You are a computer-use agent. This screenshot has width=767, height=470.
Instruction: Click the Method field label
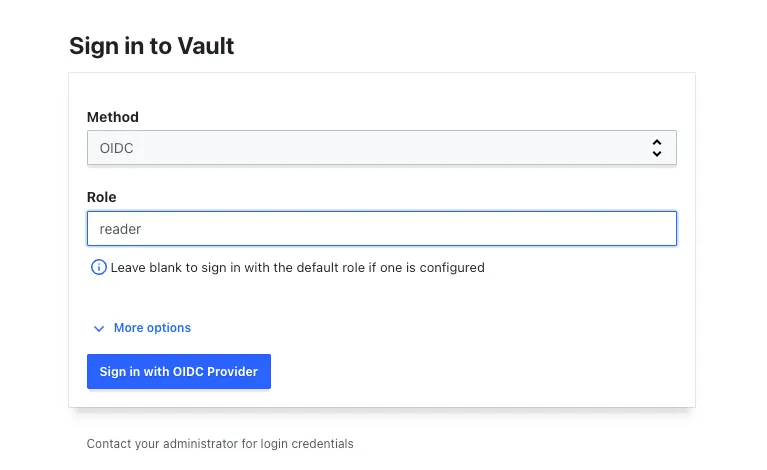click(x=113, y=117)
